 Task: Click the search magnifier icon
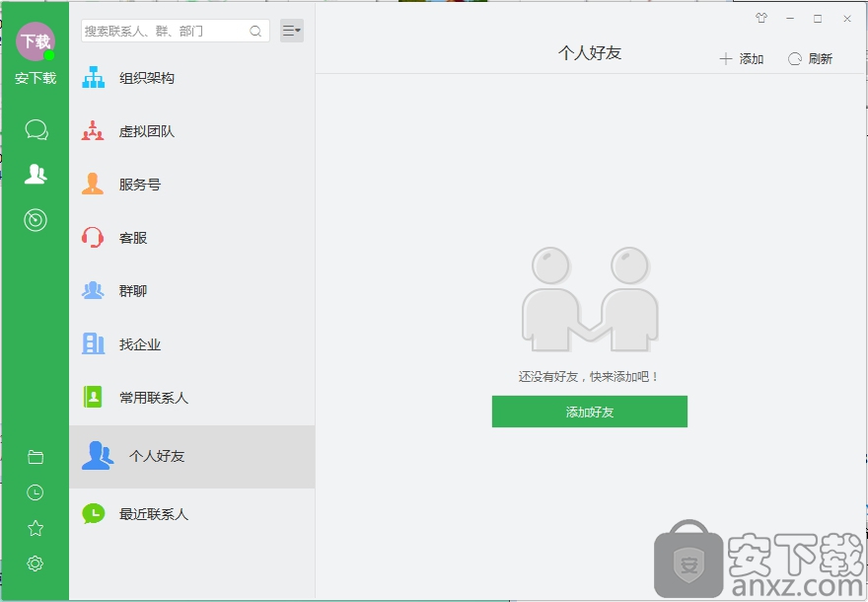(x=255, y=32)
